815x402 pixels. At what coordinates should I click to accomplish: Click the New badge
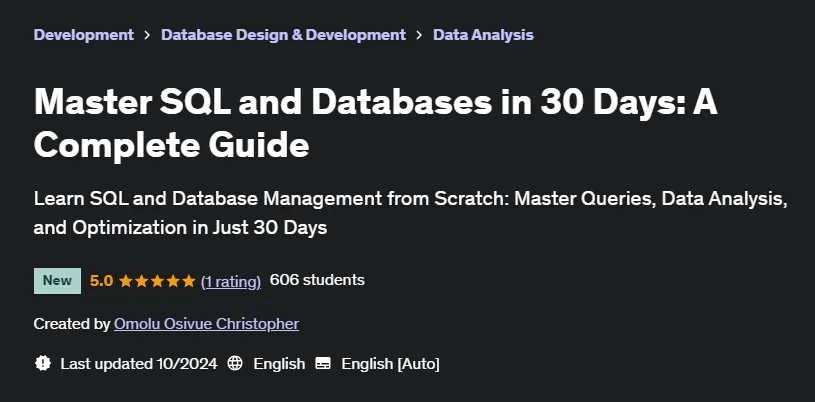pos(57,281)
